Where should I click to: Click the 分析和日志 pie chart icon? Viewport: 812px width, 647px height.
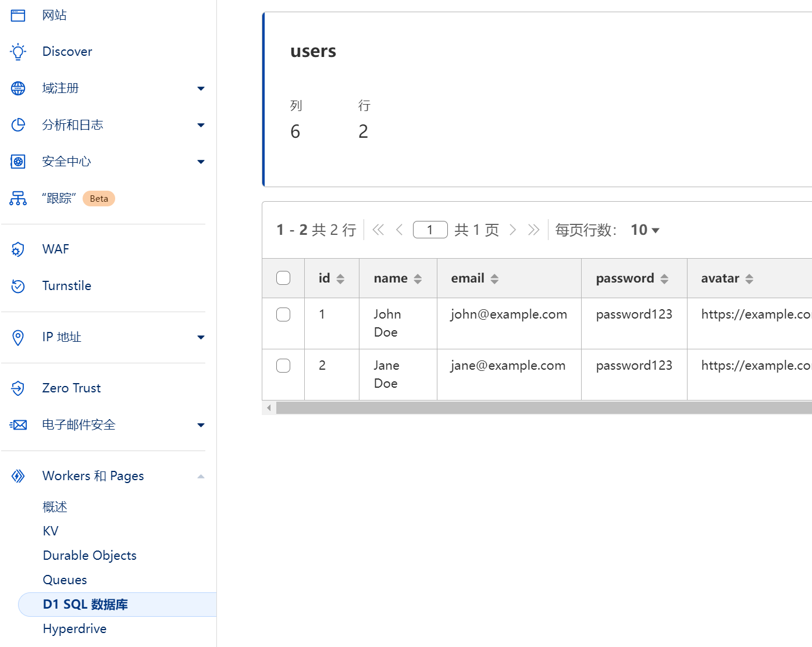pos(18,125)
